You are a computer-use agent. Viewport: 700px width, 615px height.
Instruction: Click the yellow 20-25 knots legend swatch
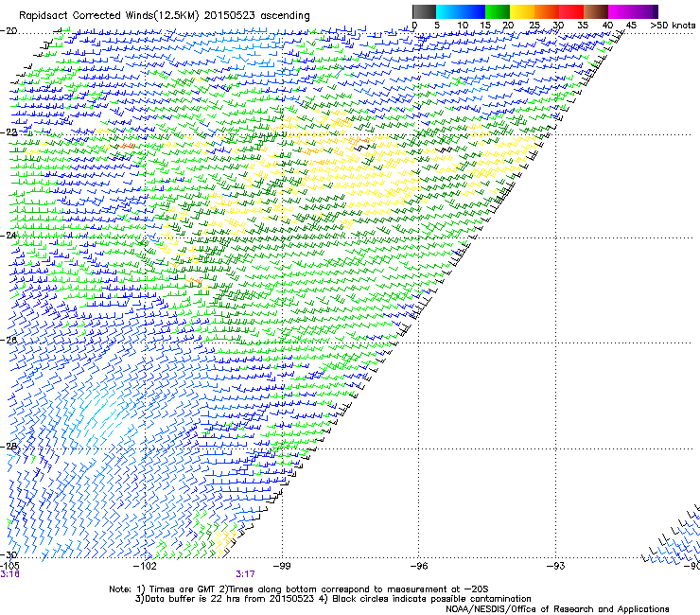click(522, 11)
